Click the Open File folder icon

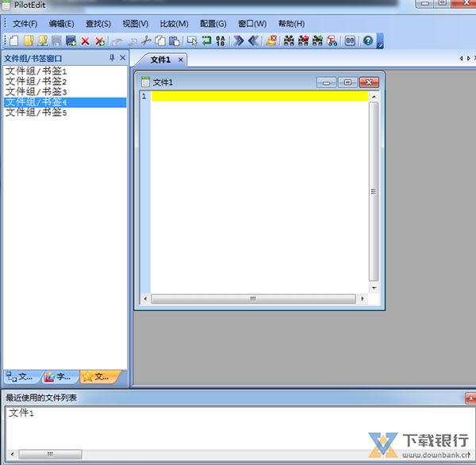click(28, 40)
